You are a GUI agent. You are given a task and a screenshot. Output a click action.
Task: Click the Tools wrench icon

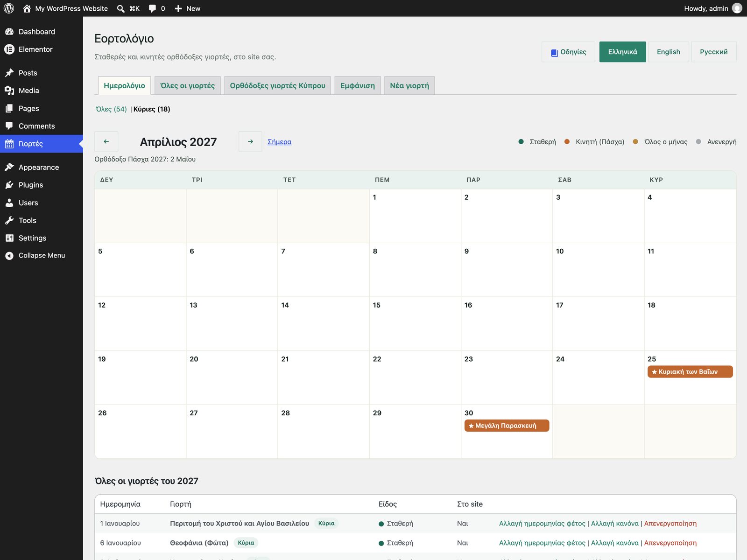[9, 220]
